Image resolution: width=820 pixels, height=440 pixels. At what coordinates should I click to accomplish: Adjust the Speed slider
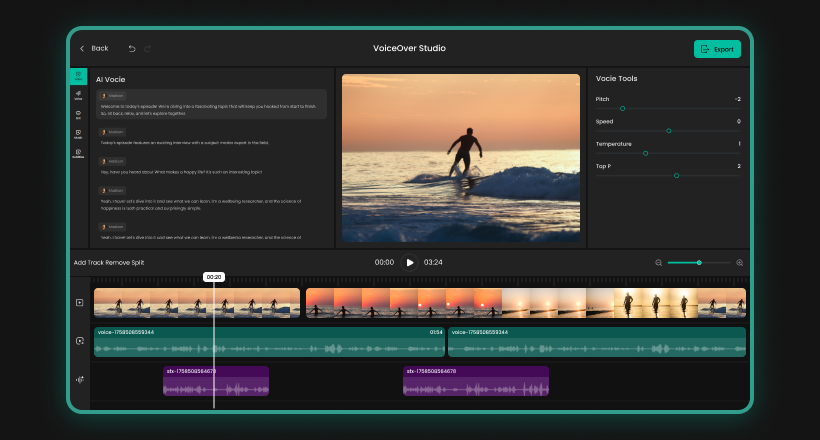click(668, 131)
